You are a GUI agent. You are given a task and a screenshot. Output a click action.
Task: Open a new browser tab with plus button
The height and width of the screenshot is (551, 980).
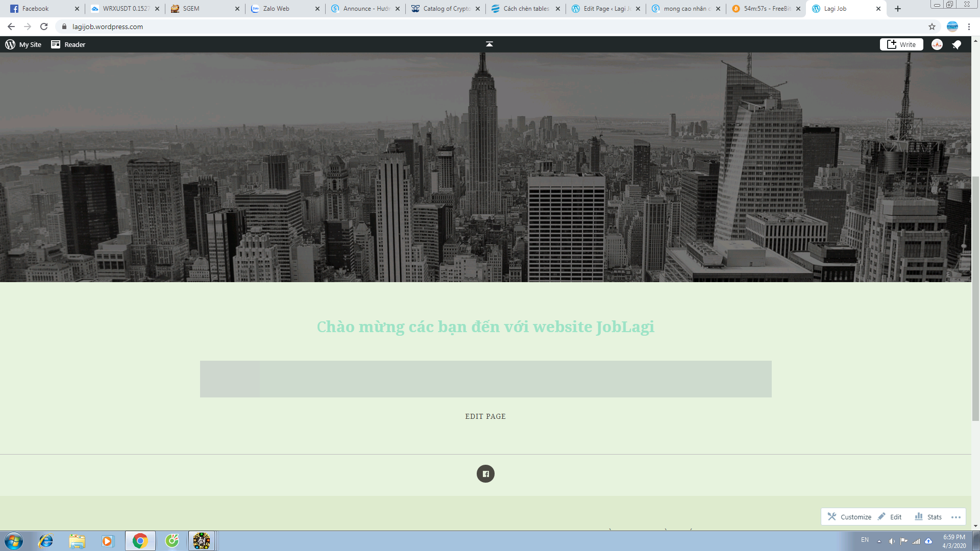898,9
